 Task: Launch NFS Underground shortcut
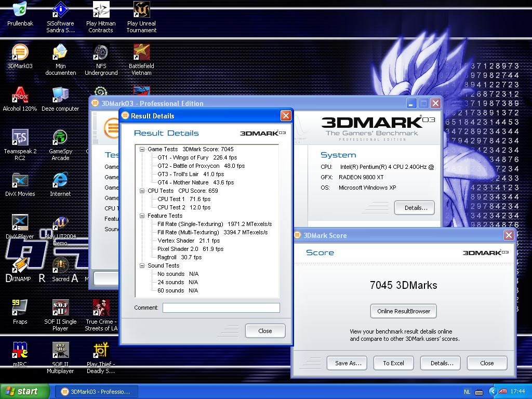point(101,60)
